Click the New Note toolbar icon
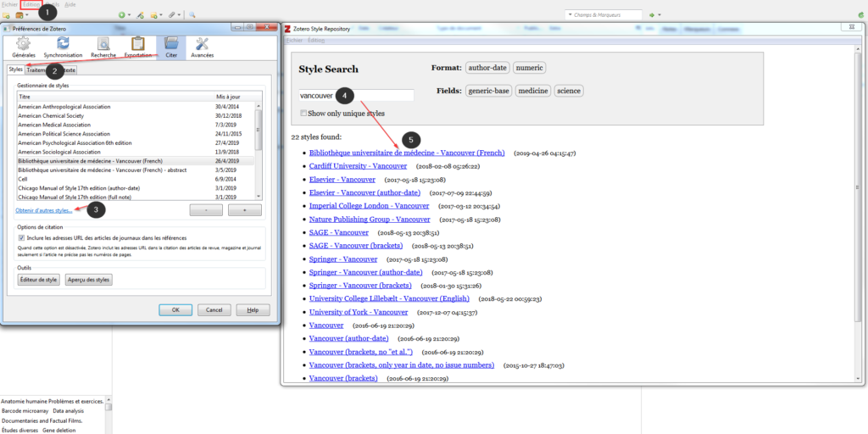The image size is (868, 434). (153, 15)
